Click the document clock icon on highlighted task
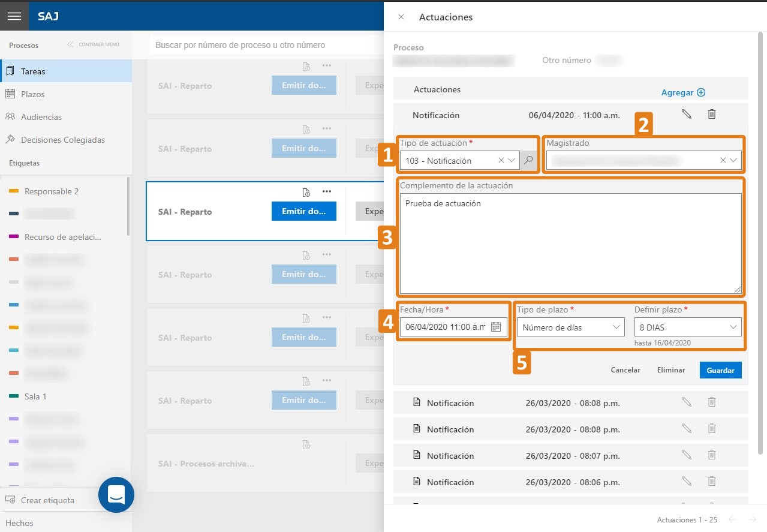The height and width of the screenshot is (532, 767). (x=306, y=193)
